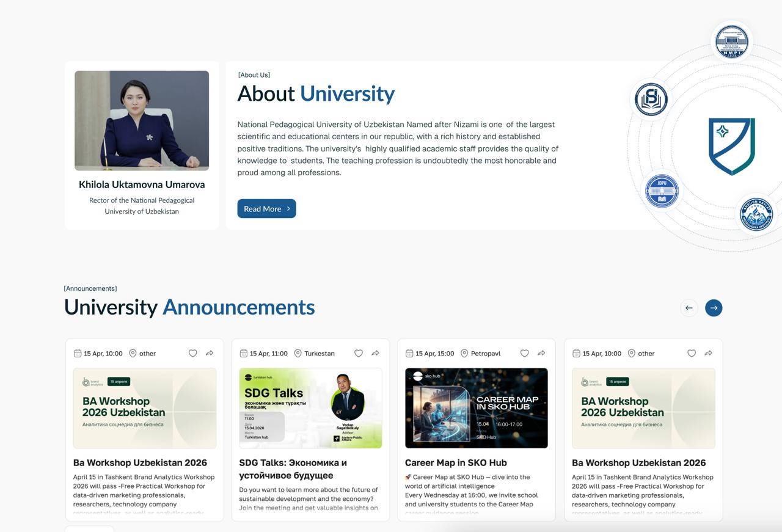Favorite the Career Map in SKO Hub card
The height and width of the screenshot is (532, 782).
tap(524, 353)
